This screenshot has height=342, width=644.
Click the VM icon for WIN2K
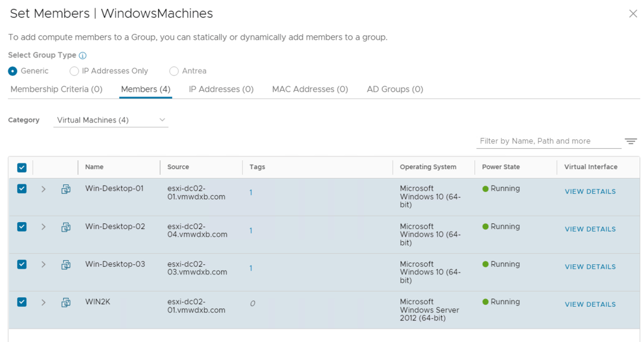coord(66,303)
